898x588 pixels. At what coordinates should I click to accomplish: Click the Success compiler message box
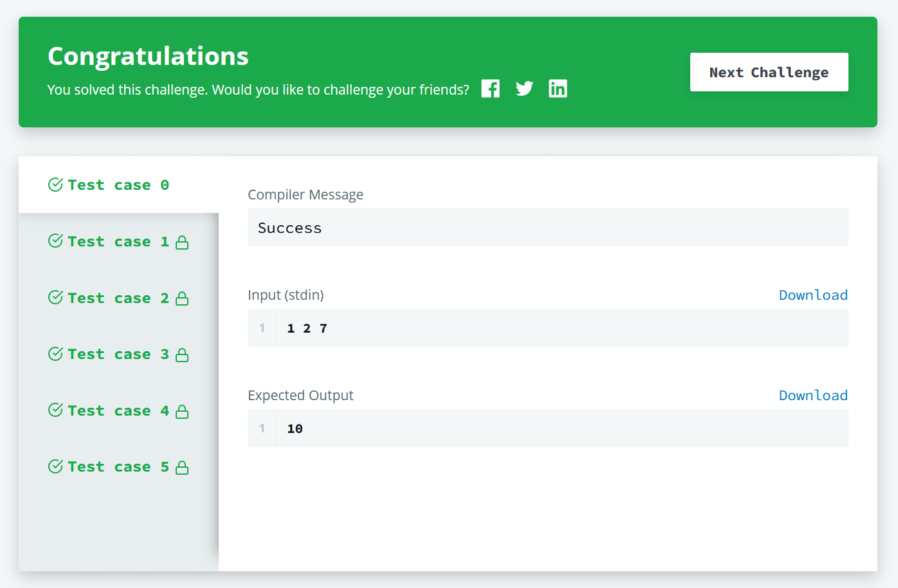click(547, 227)
